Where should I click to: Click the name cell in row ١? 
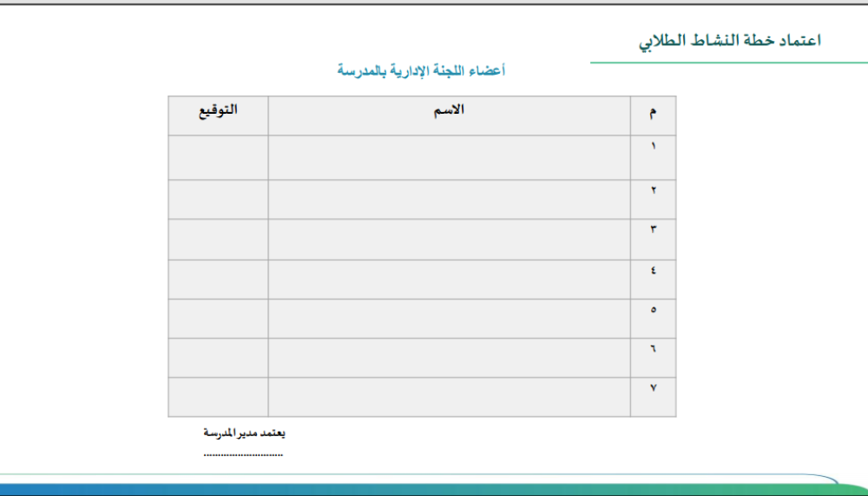(449, 157)
